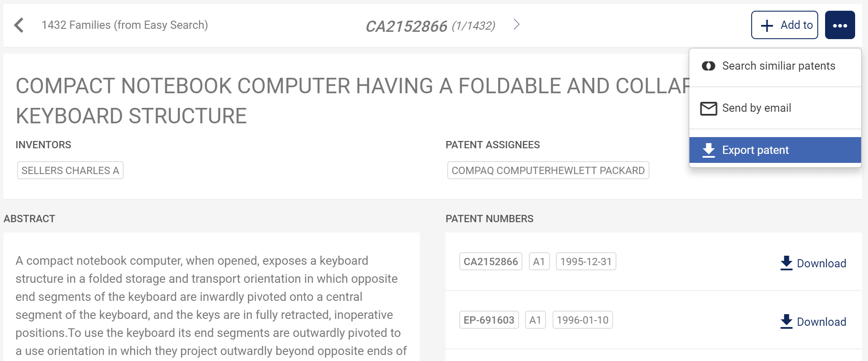Select Export patent menu item
This screenshot has height=361, width=868.
click(755, 150)
